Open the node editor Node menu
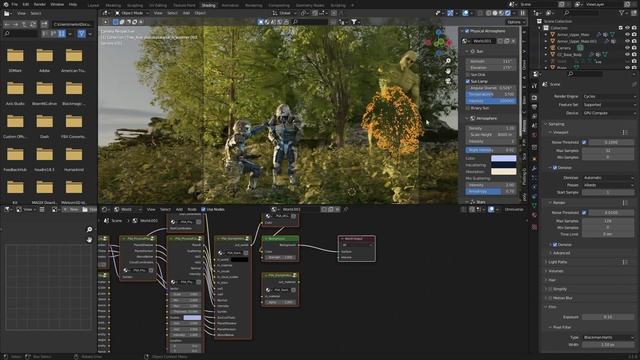The width and height of the screenshot is (640, 360). 192,209
